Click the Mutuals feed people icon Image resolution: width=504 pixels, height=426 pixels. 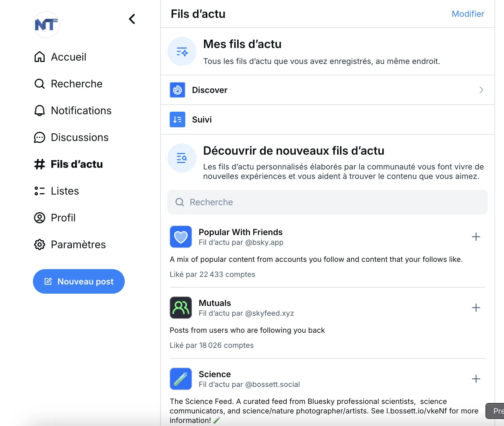pos(181,308)
